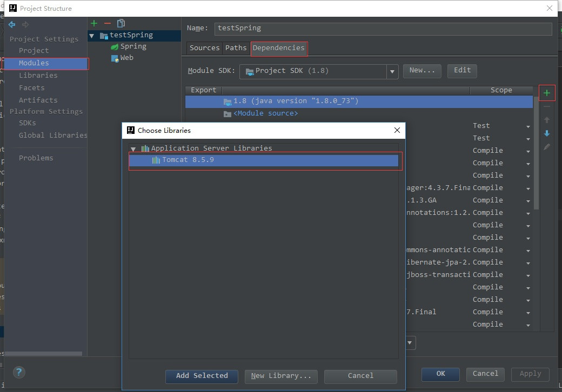Image resolution: width=562 pixels, height=392 pixels.
Task: Select Tomcat 8.5.9 library row
Action: 264,160
